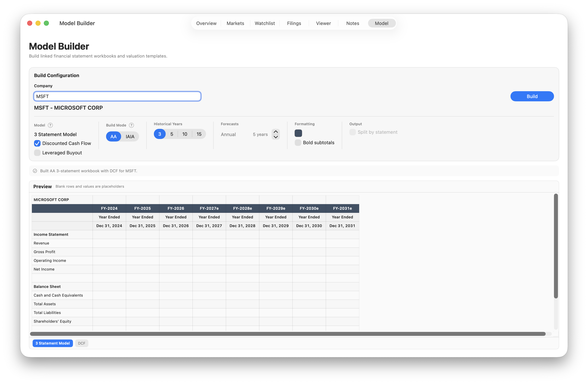Viewport: 588px width, 384px height.
Task: Click the Annual forecast period label
Action: 228,134
